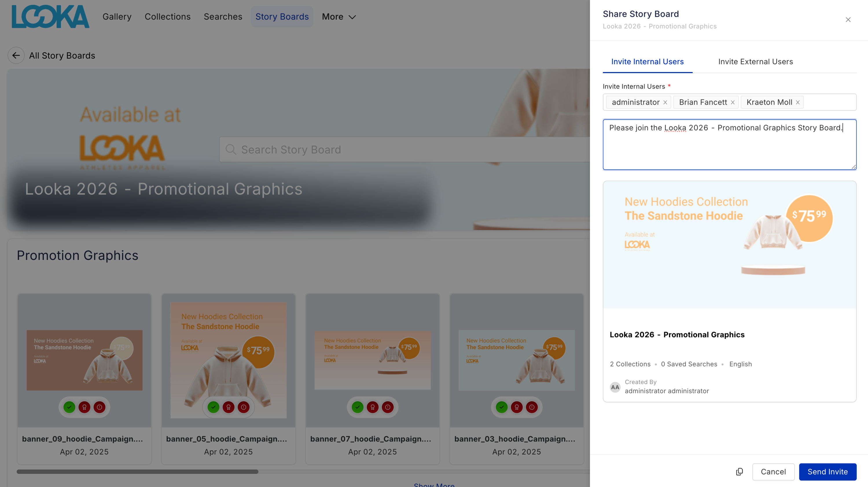The image size is (868, 487).
Task: Click the '2 Collections' text
Action: pos(630,364)
